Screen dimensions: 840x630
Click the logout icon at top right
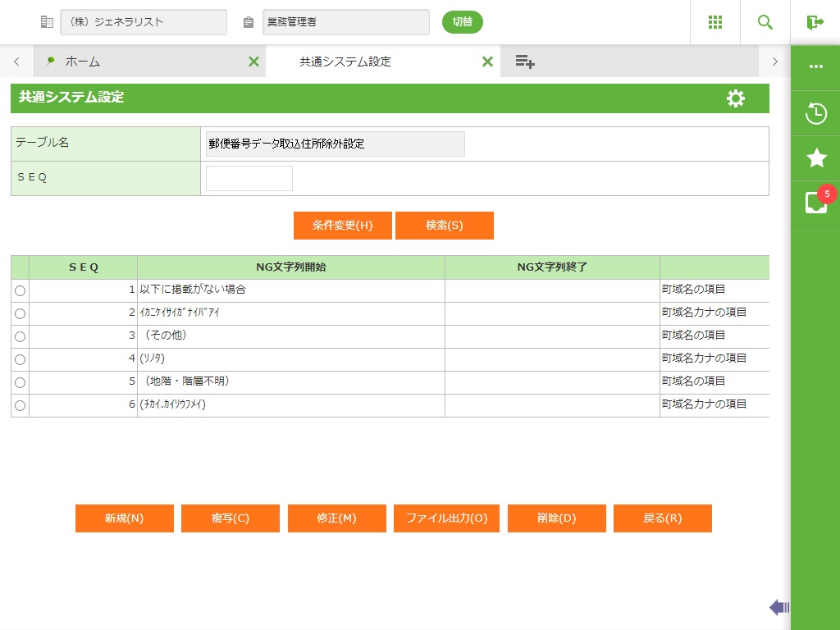click(815, 22)
